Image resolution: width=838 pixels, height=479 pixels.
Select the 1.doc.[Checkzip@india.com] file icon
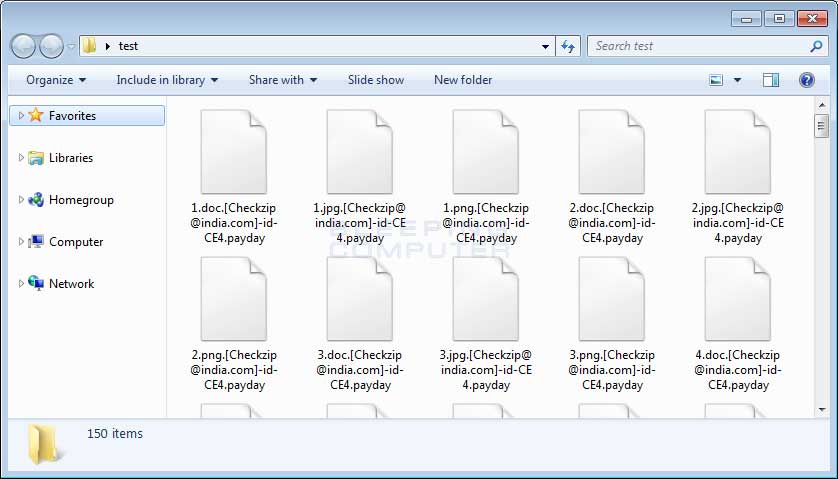pos(234,152)
